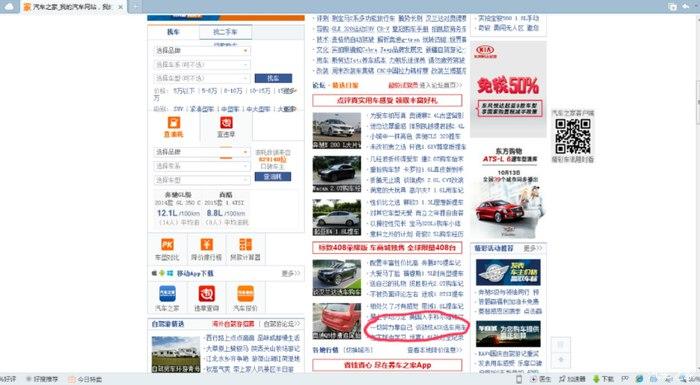Image resolution: width=700 pixels, height=385 pixels.
Task: Click the red-bordered 汽车之家App banner at bottom
Action: click(x=387, y=365)
